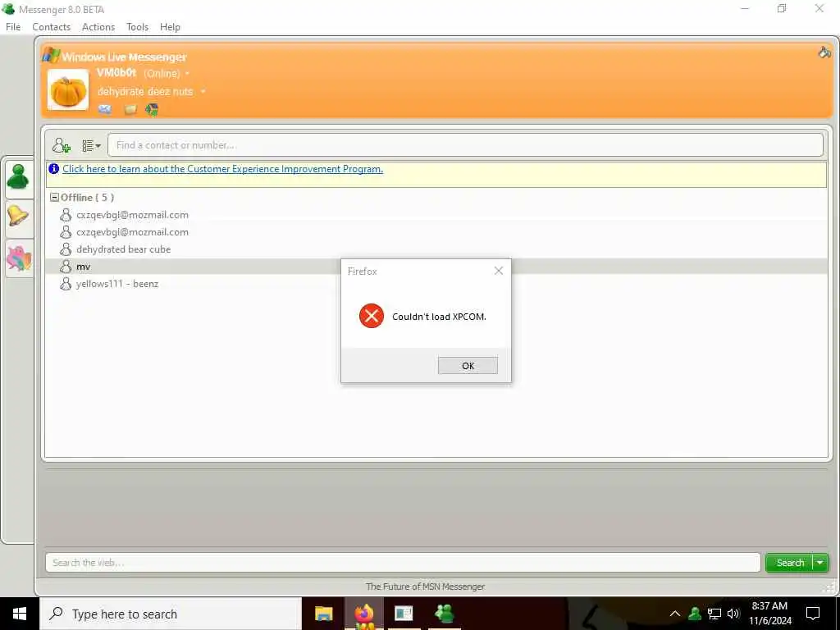
Task: Click the personal message dehydrate deez nuts
Action: coord(145,92)
